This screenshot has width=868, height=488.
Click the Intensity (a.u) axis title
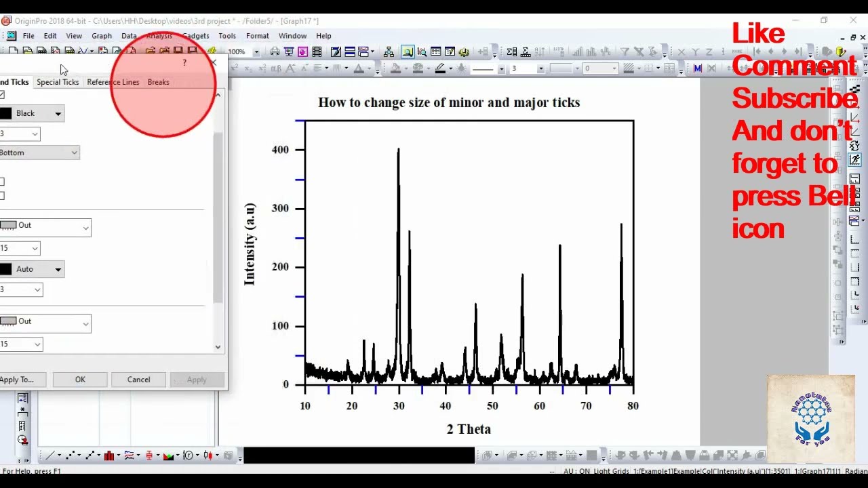[x=250, y=243]
